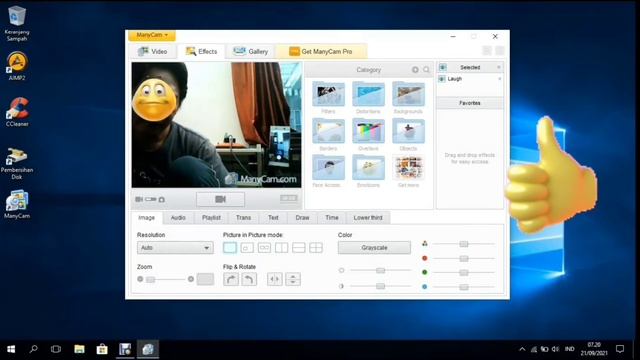Select two-inset Picture in Picture mode

[264, 248]
